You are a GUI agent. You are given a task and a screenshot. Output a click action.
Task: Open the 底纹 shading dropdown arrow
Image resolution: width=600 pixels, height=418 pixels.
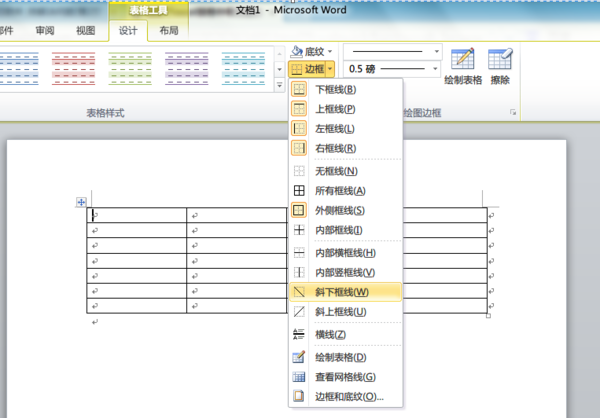point(330,51)
